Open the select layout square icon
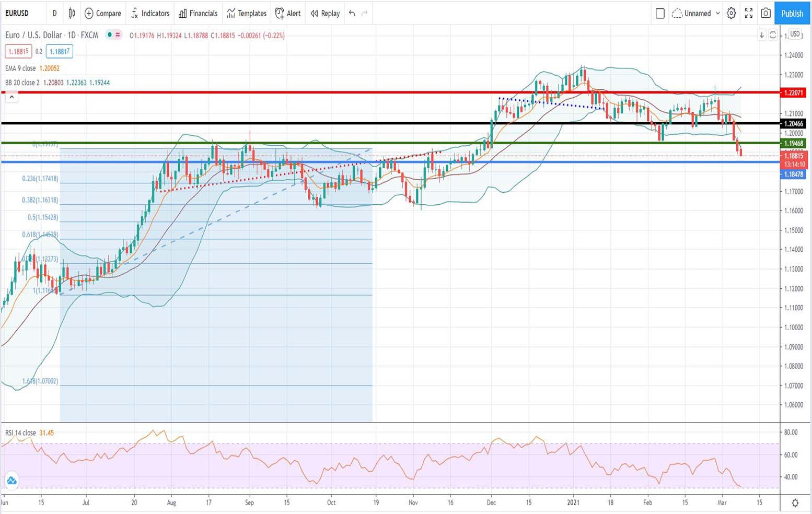 pos(660,13)
